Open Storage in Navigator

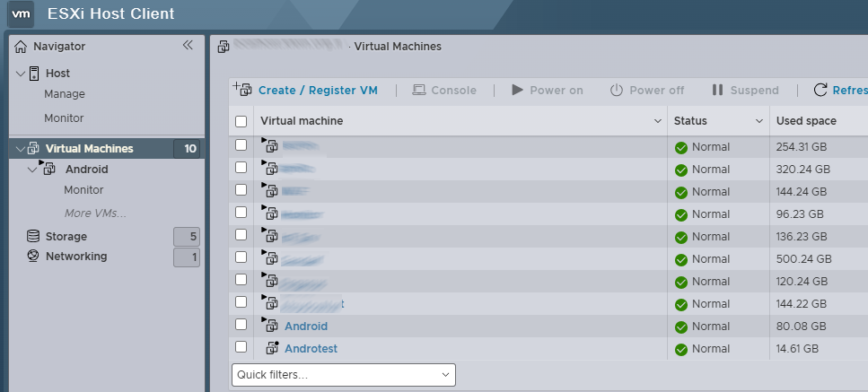coord(66,237)
